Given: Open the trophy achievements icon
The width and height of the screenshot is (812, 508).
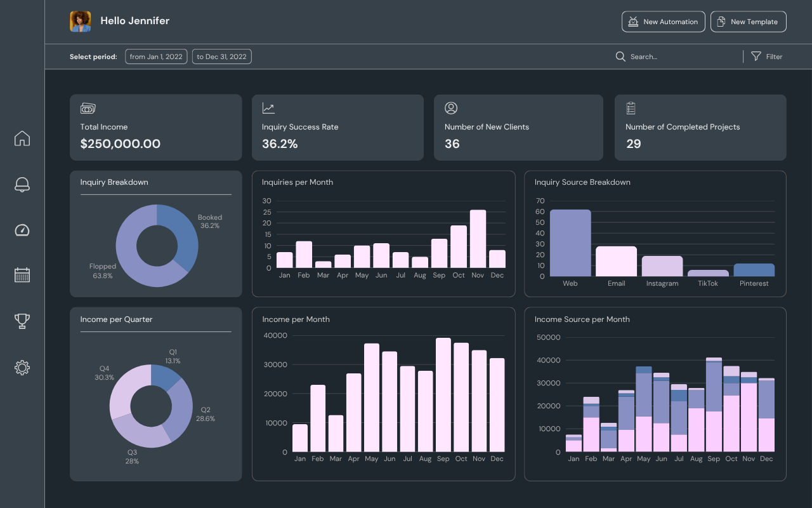Looking at the screenshot, I should click(x=22, y=321).
